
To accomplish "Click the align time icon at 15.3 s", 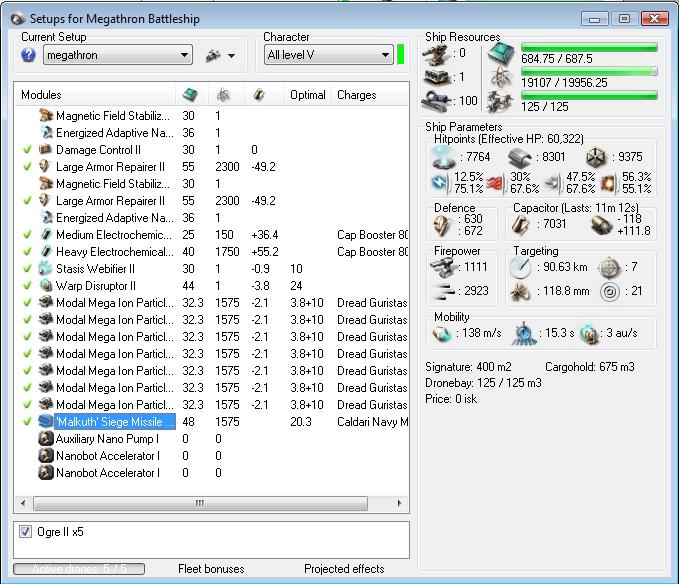I will tap(524, 333).
